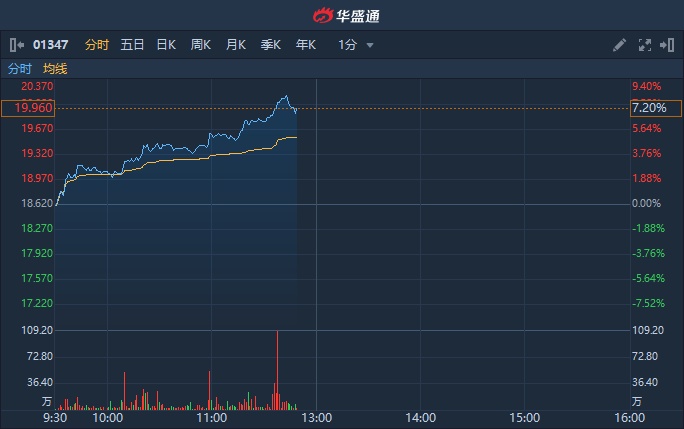The width and height of the screenshot is (684, 429).
Task: Click the collapse panel icon beside 01347
Action: [16, 45]
